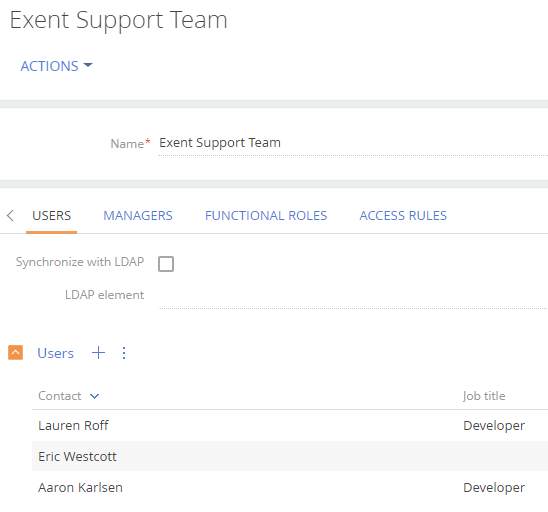This screenshot has width=548, height=512.
Task: Select the Lauren Roff row
Action: 290,425
